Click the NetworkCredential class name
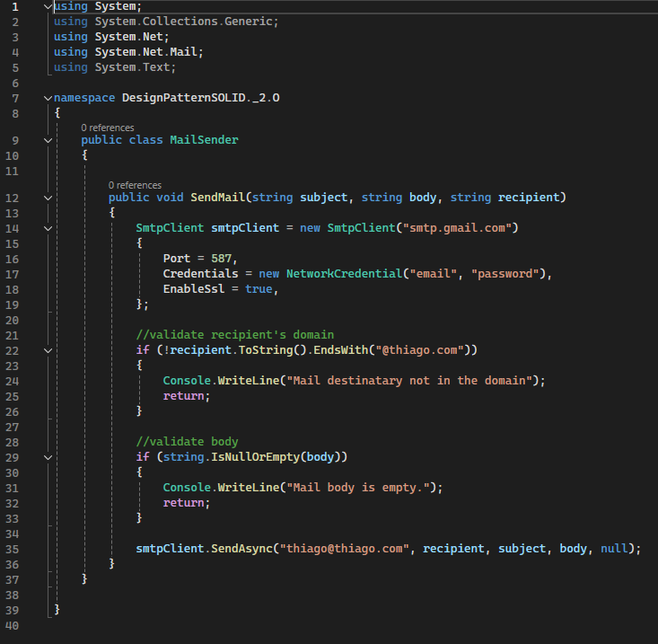Viewport: 658px width, 644px height. 342,274
